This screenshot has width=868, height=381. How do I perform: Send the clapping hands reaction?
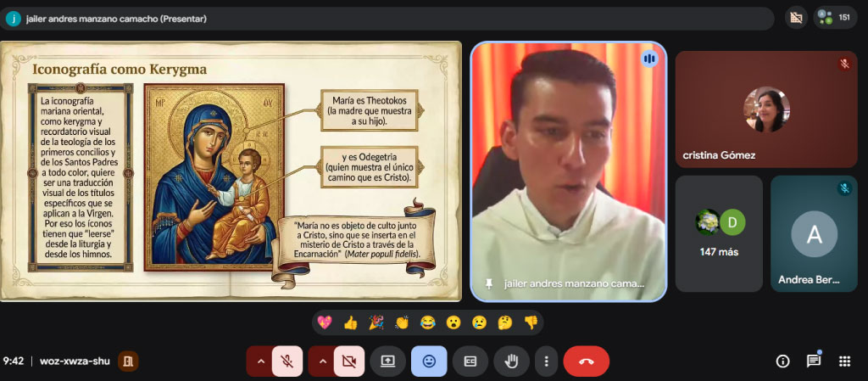coord(402,322)
